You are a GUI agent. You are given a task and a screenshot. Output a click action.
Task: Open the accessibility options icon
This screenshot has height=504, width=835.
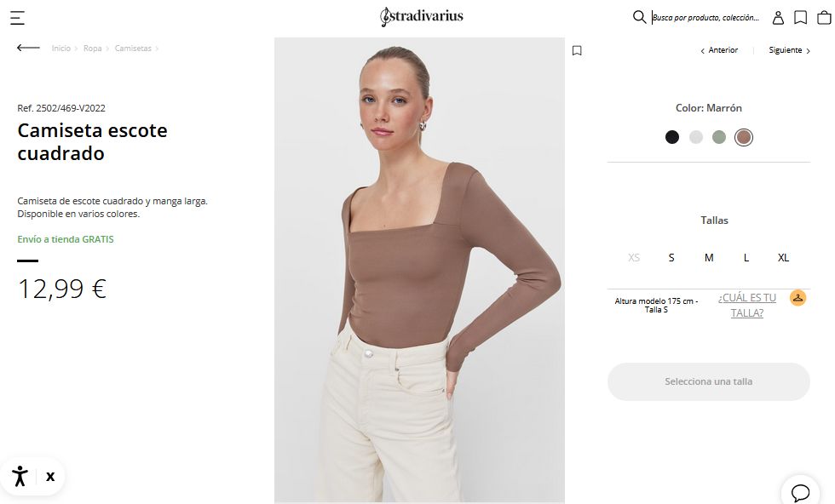pyautogui.click(x=20, y=476)
